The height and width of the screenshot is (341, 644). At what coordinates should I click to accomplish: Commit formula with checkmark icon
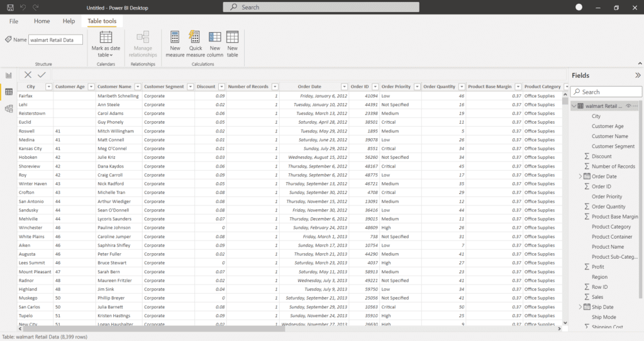pyautogui.click(x=42, y=75)
